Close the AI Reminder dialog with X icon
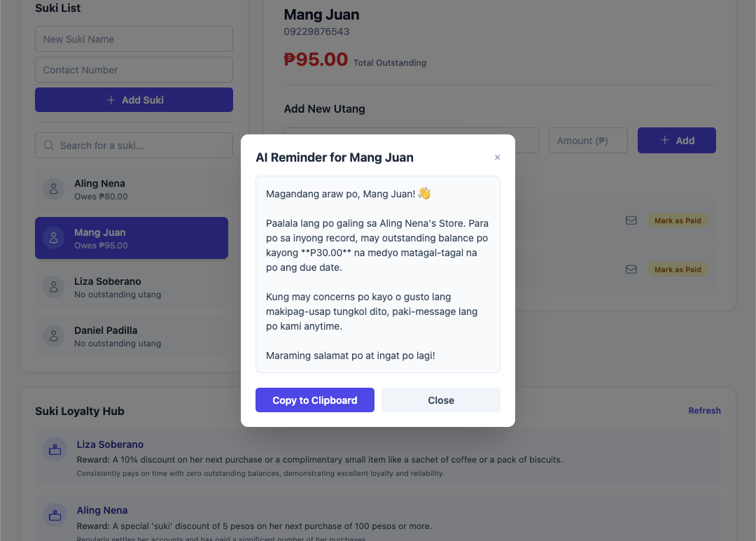 [x=497, y=157]
